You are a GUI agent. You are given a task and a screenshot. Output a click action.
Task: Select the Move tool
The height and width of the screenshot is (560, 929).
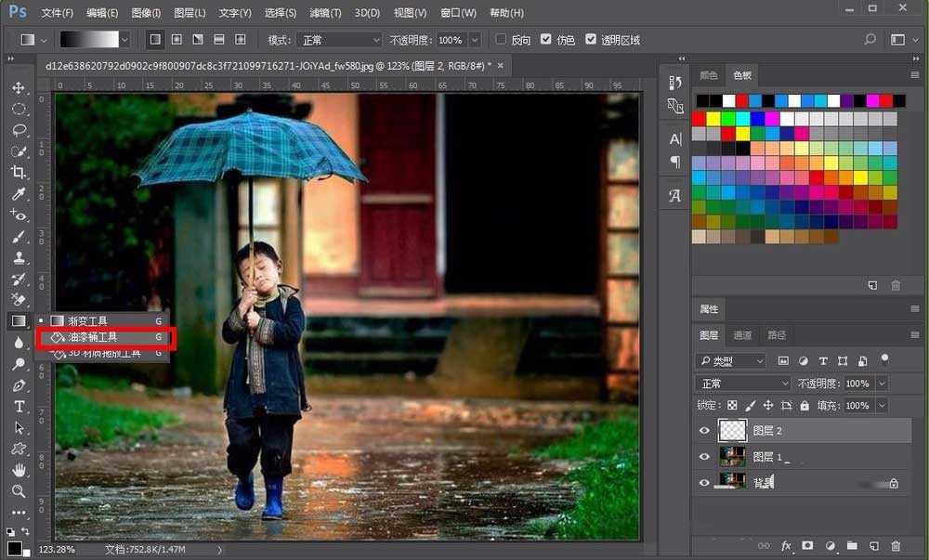click(x=19, y=90)
